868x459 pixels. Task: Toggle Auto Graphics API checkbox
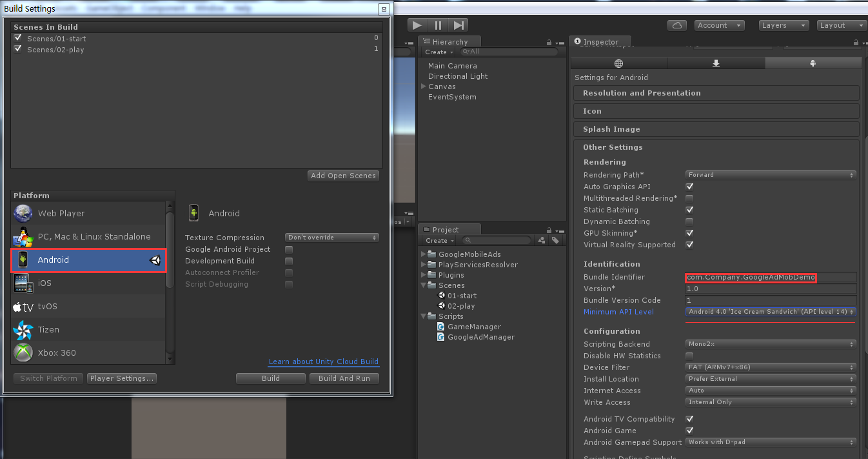689,187
